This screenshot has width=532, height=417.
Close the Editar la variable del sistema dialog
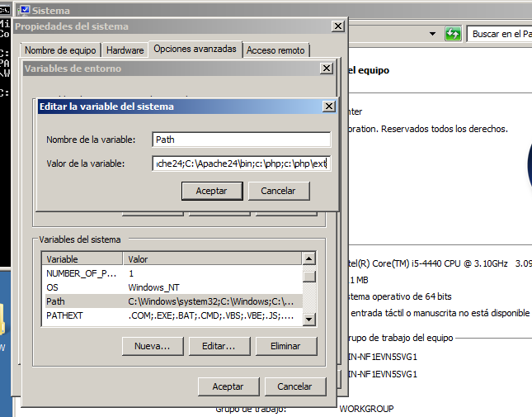(x=329, y=107)
